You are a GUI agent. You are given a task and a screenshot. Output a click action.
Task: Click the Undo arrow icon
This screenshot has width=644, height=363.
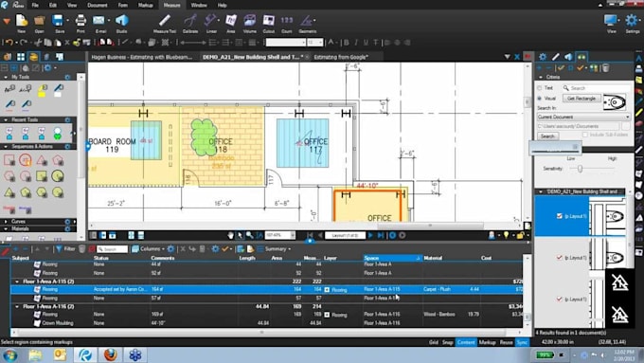9,43
